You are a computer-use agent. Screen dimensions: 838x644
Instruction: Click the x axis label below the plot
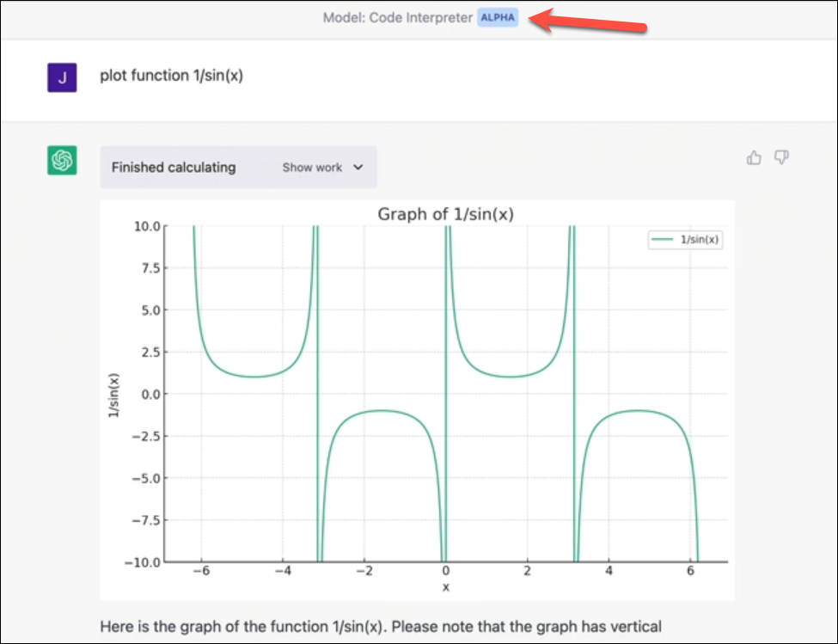(x=446, y=586)
